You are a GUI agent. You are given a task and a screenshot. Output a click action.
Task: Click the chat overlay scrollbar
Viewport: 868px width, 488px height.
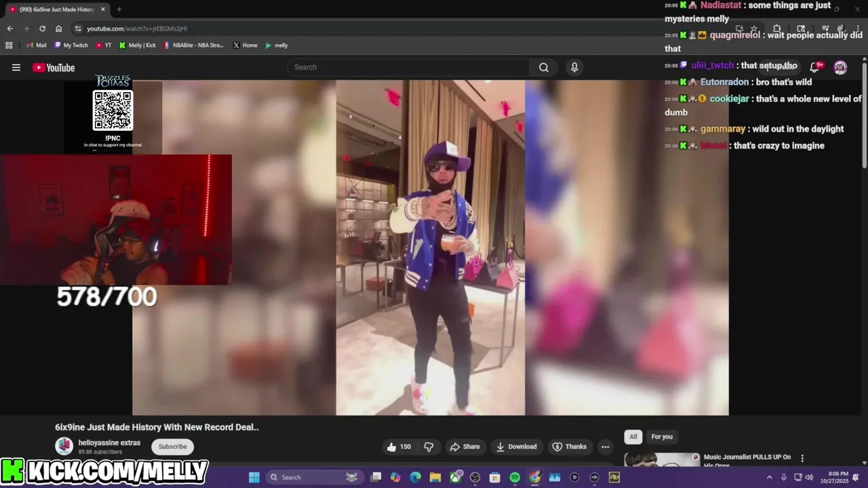coord(864,115)
